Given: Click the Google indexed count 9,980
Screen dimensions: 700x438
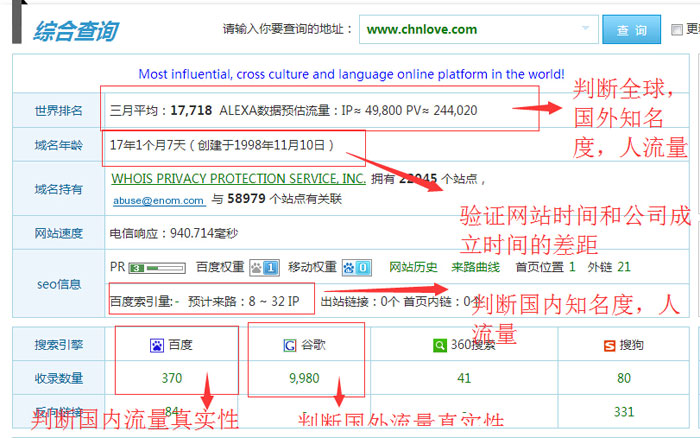Looking at the screenshot, I should [x=304, y=378].
